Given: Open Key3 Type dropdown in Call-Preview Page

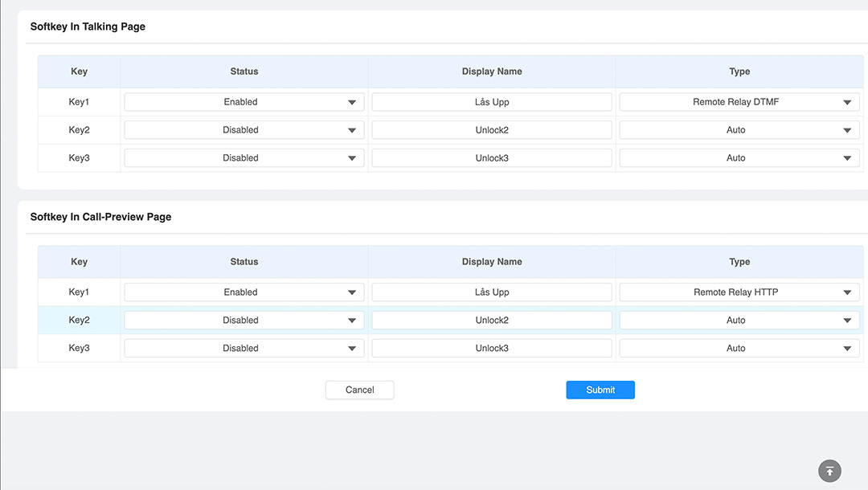Looking at the screenshot, I should (x=739, y=349).
